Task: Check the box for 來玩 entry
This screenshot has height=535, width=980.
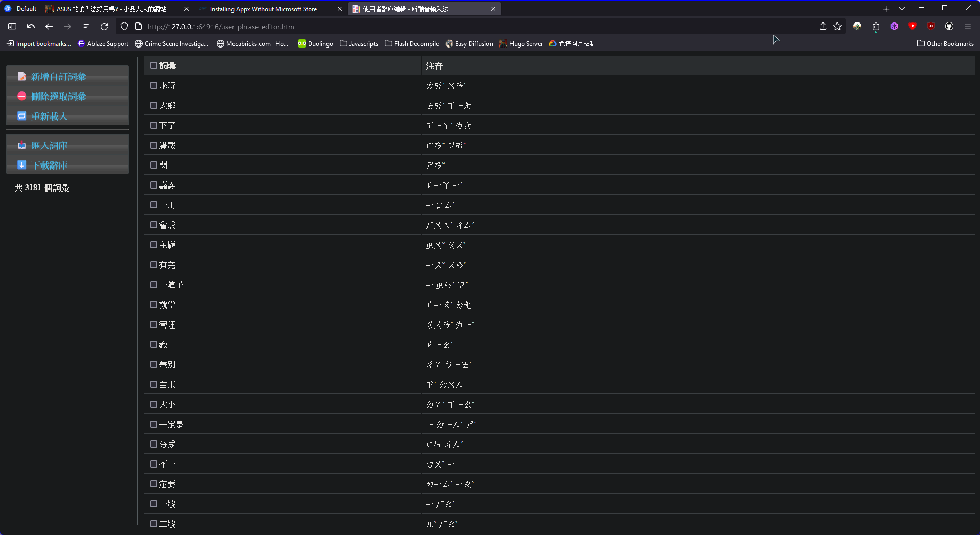Action: click(x=154, y=85)
